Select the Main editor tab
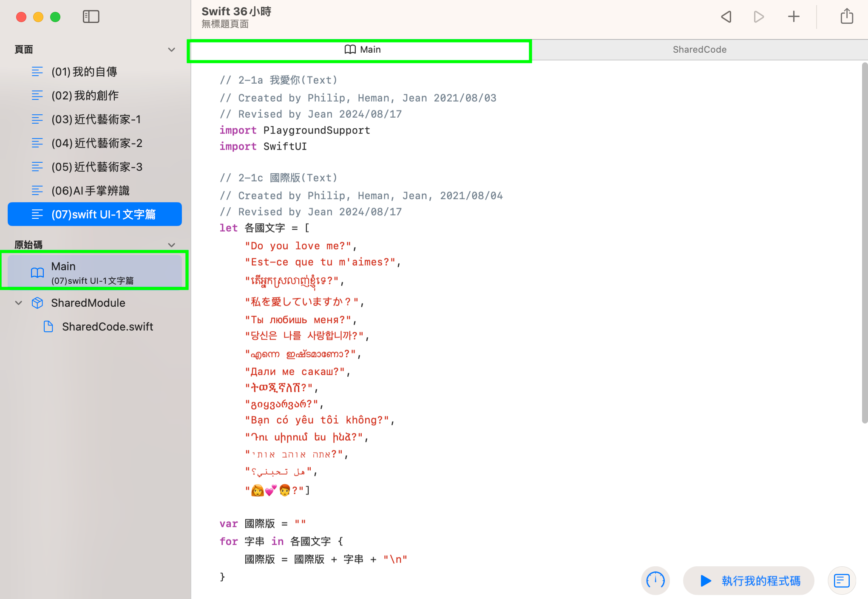Viewport: 868px width, 599px height. click(x=362, y=50)
